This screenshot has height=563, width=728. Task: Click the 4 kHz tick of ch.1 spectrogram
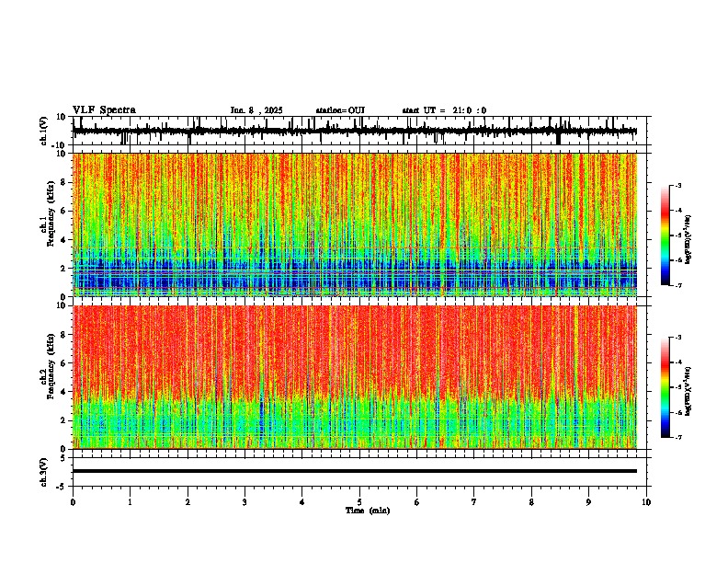point(63,240)
